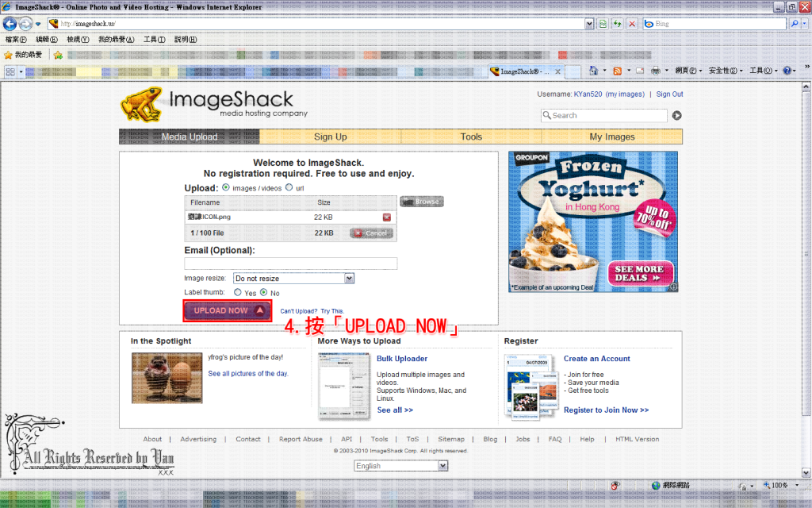Click the Read Mail envelope icon
This screenshot has height=508, width=812.
[x=640, y=71]
